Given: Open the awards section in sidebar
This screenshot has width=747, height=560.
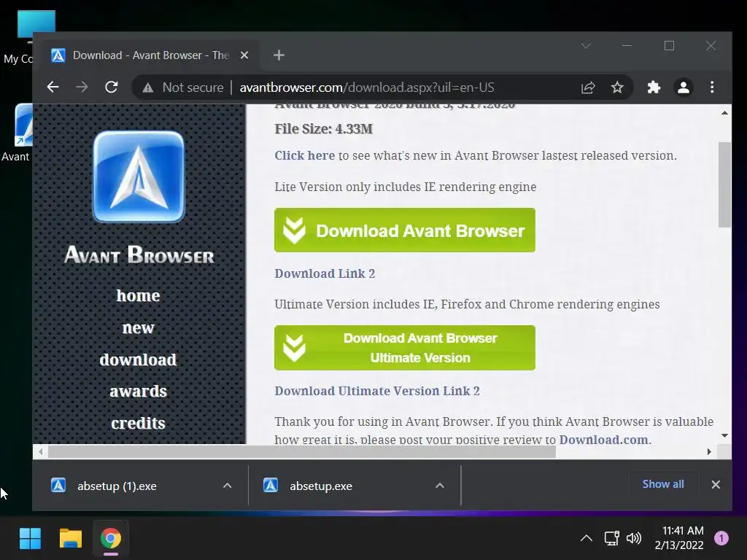Looking at the screenshot, I should [x=138, y=392].
